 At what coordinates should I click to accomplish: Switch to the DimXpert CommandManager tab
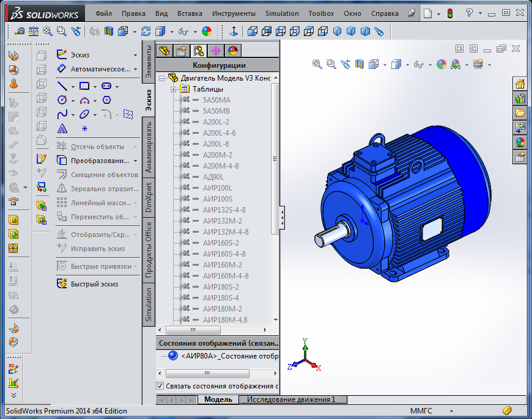(149, 198)
